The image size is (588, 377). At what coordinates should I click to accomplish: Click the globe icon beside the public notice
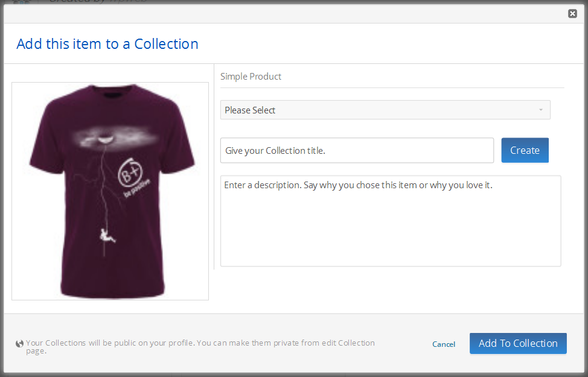20,344
